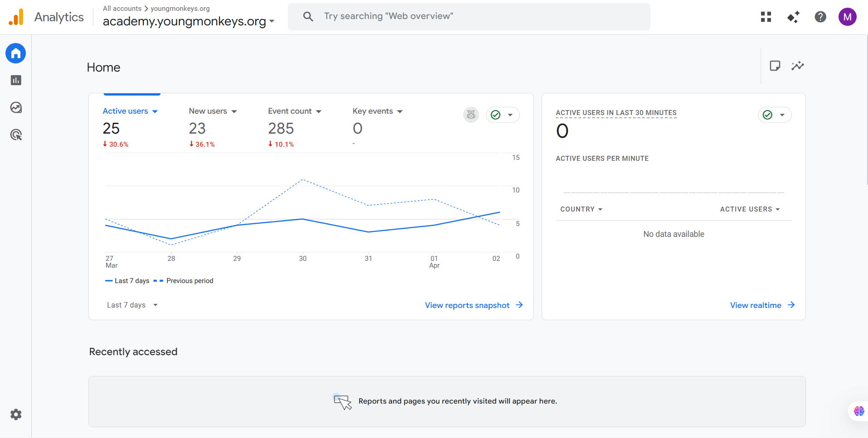Open the Country dimension dropdown
Image resolution: width=868 pixels, height=438 pixels.
point(581,209)
